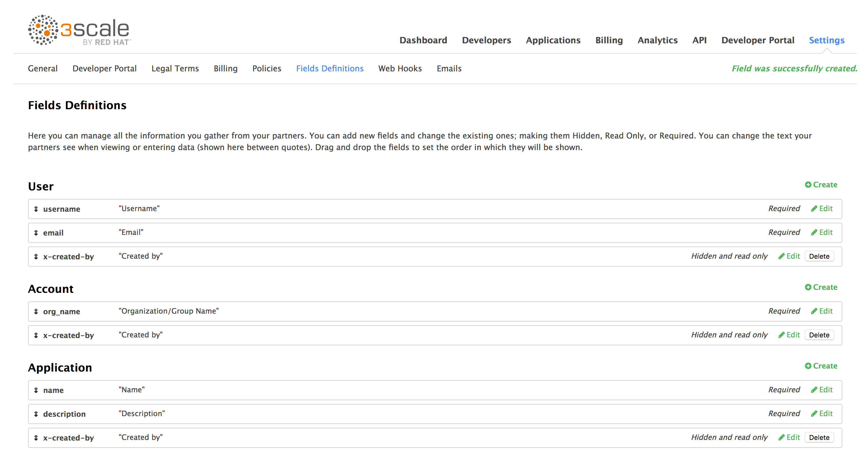Click the drag handle icon for the email field

coord(36,233)
